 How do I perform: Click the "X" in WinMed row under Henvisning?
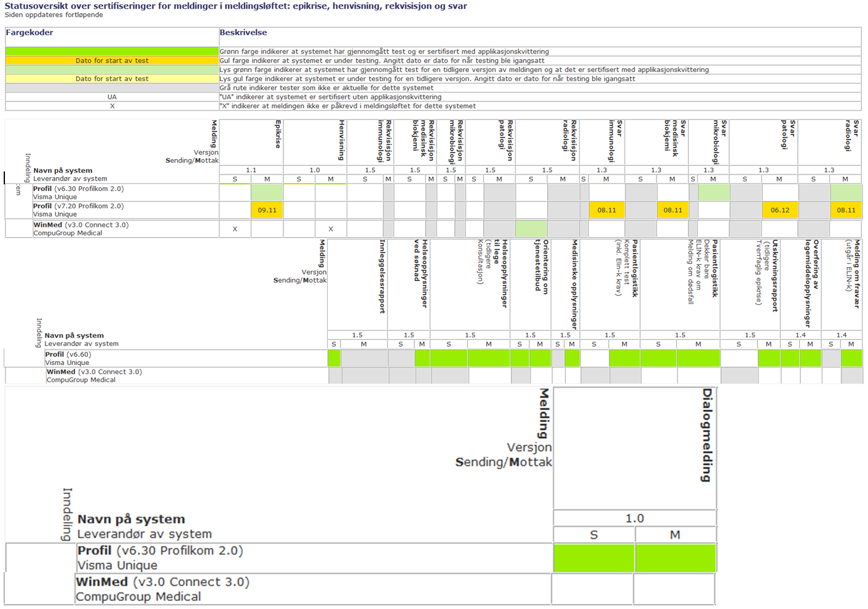(331, 229)
